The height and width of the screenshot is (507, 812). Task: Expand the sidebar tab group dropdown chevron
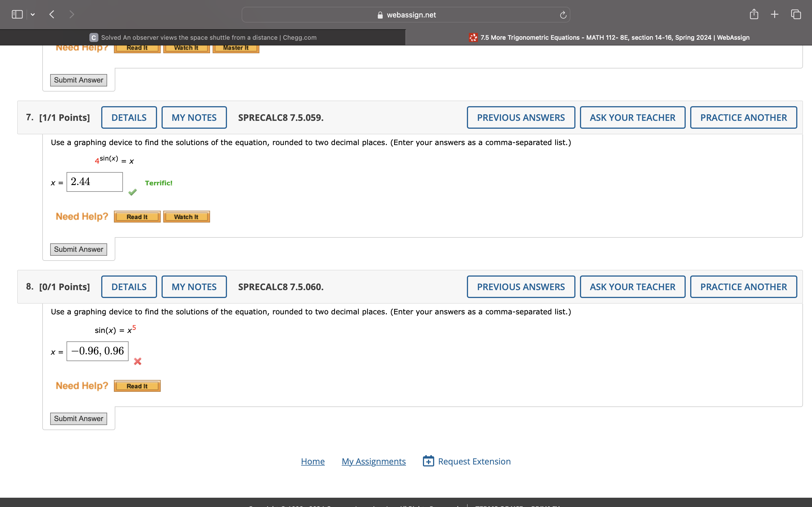32,14
